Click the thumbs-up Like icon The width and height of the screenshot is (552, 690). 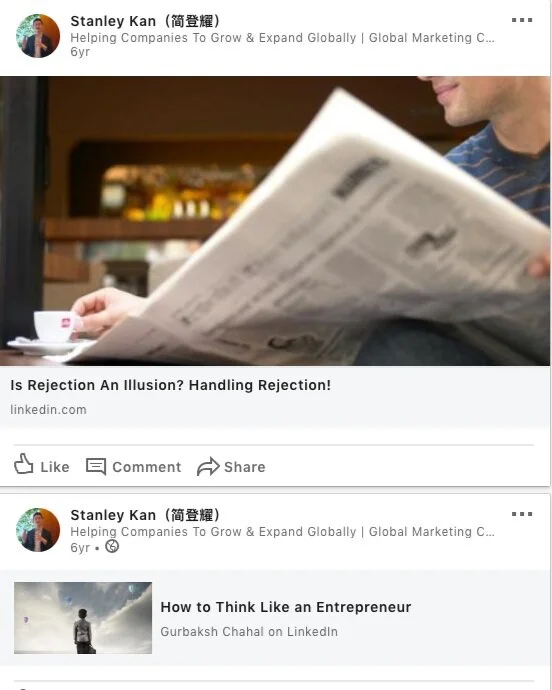point(23,464)
